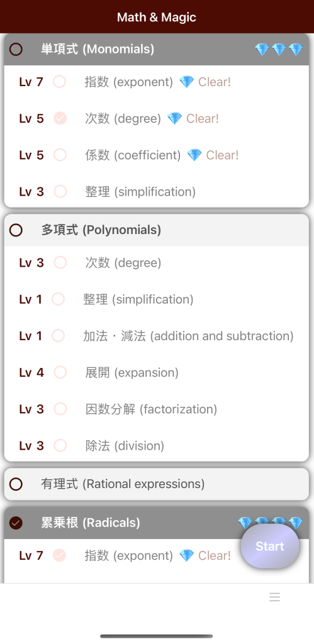Check the Polynomials factorization circle
Viewport: 314px width, 644px height.
60,409
